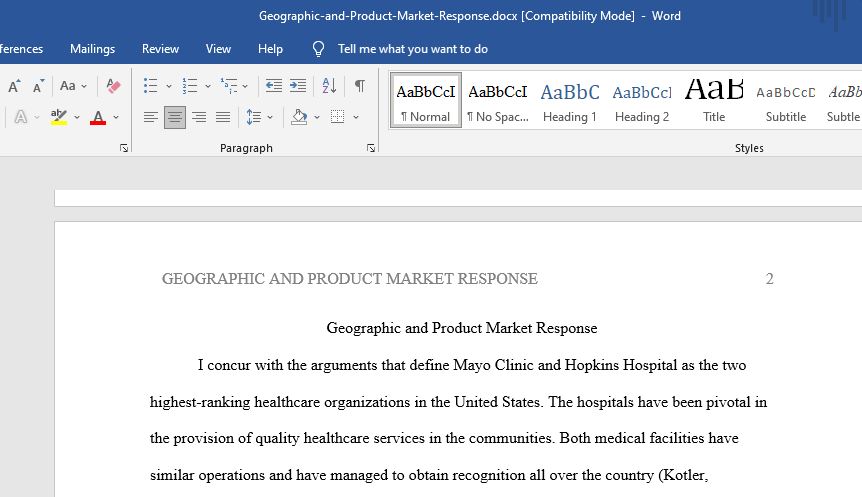The image size is (862, 497).
Task: Open the shading color dropdown arrow
Action: [317, 117]
